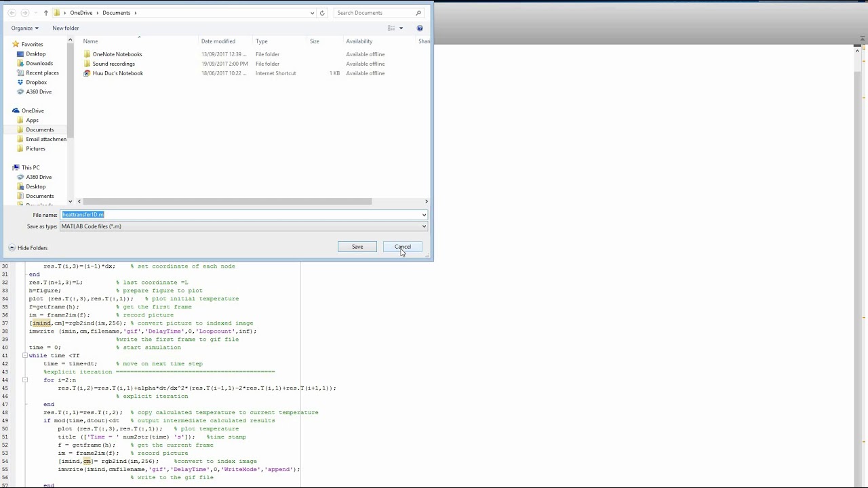Screen dimensions: 868x488
Task: Click the MATLAB editor vertical scroll-up arrow
Action: (x=857, y=50)
